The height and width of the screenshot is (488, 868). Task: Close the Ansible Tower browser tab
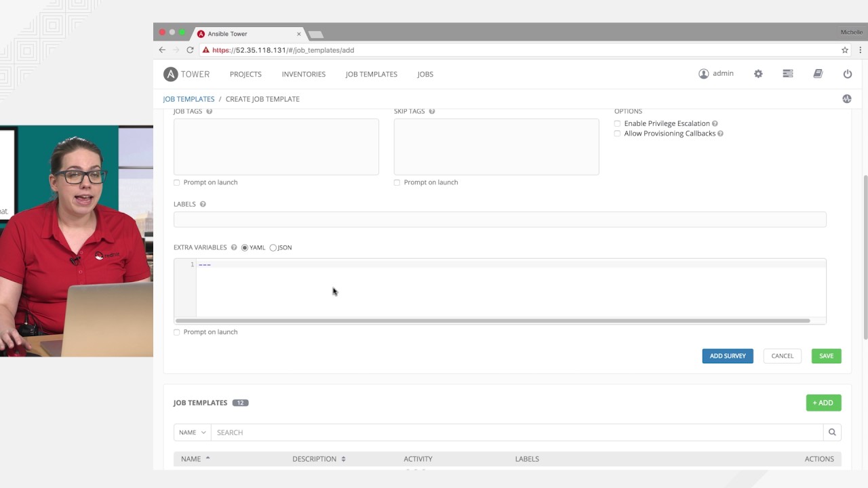pos(298,34)
